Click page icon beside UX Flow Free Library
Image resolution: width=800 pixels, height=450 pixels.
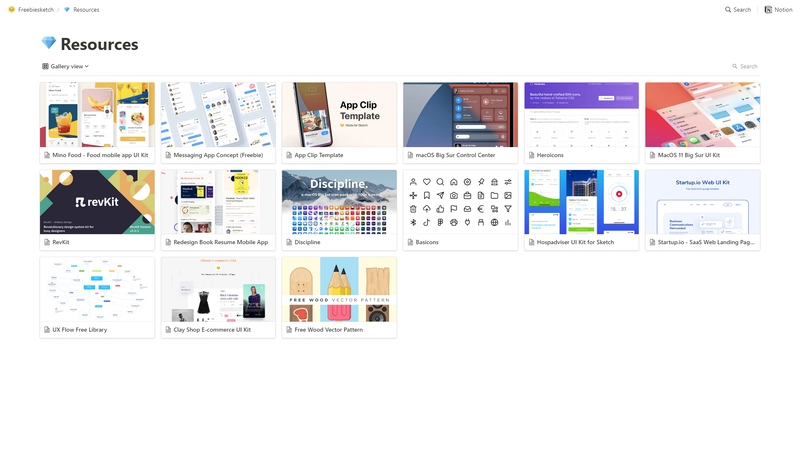click(47, 330)
